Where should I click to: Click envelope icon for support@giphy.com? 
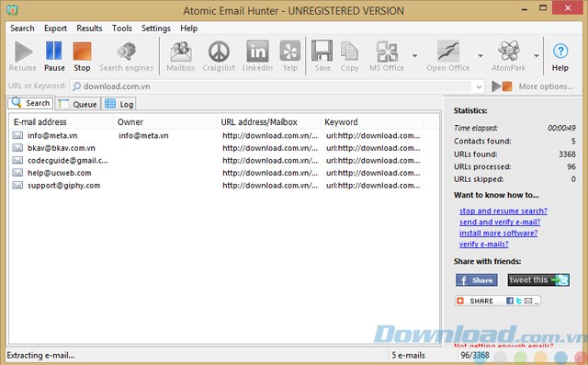[x=17, y=185]
